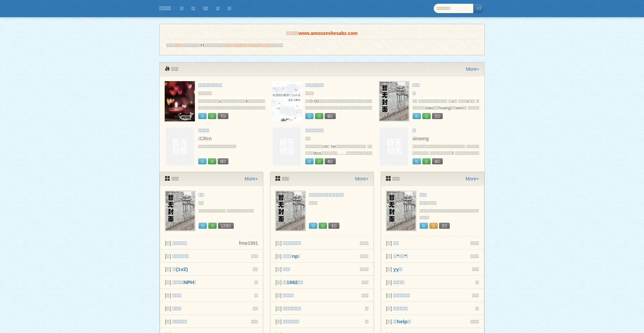Focus the search input field in top bar

pos(453,8)
